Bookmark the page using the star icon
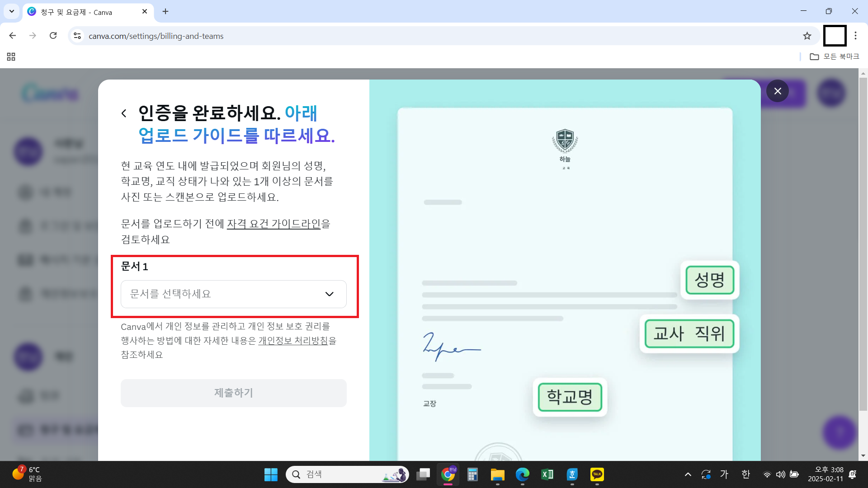This screenshot has width=868, height=488. [807, 36]
